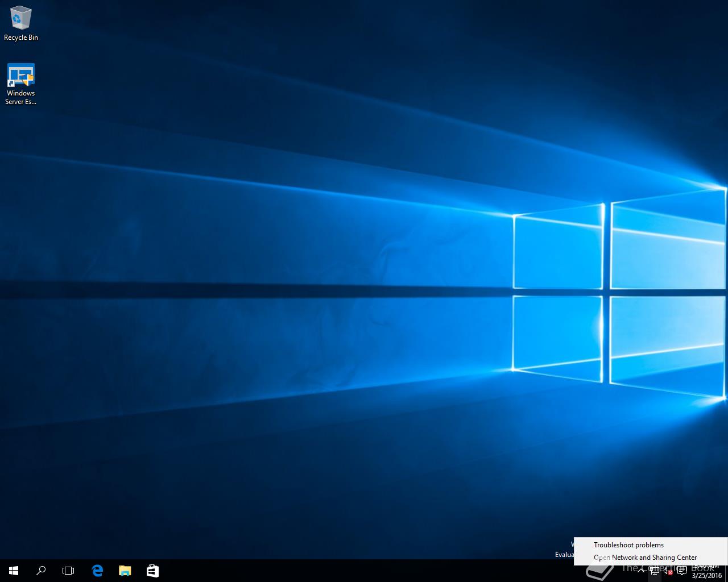The image size is (728, 582).
Task: Launch Microsoft Edge from taskbar
Action: pos(97,571)
